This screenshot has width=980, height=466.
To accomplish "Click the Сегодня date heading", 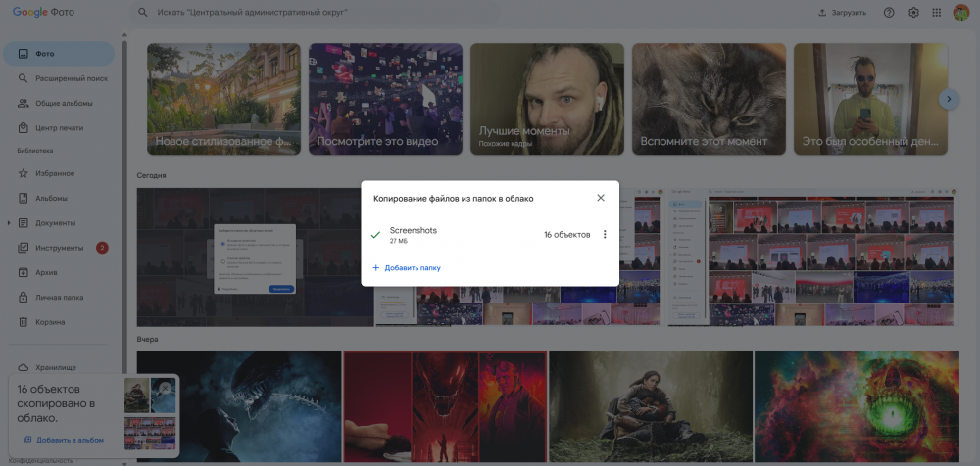I will pyautogui.click(x=151, y=176).
